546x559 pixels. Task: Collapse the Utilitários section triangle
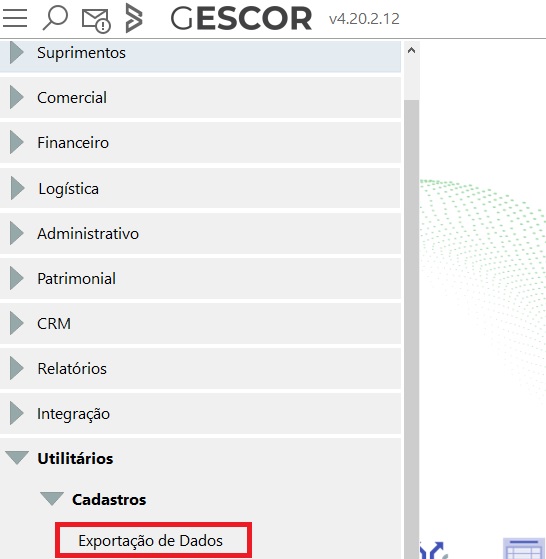point(17,458)
